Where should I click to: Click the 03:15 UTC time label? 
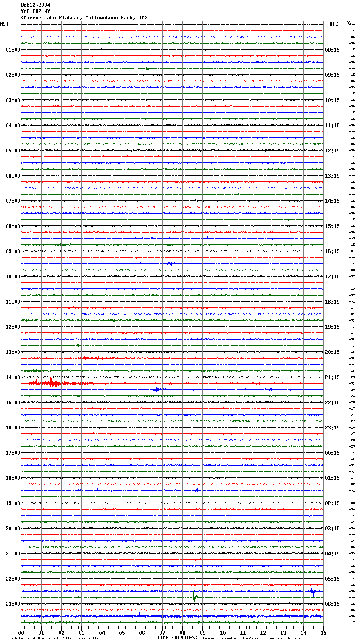[332, 529]
